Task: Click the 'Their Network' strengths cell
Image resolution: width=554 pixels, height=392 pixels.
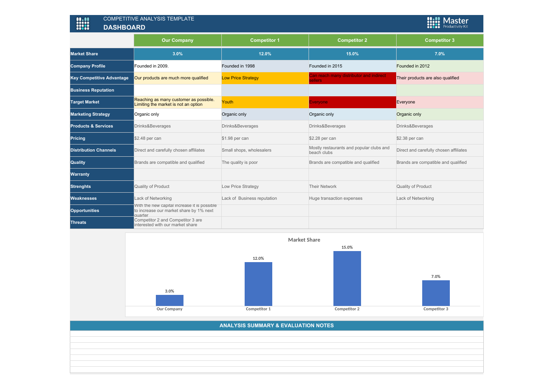Action: point(352,187)
